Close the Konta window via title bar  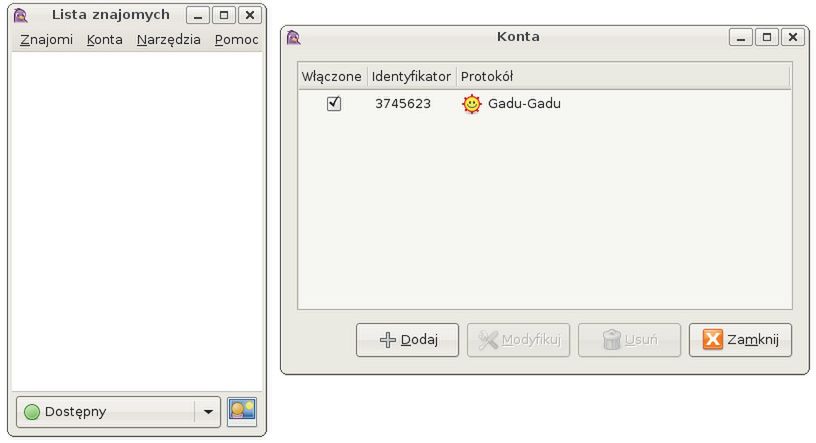[x=793, y=37]
